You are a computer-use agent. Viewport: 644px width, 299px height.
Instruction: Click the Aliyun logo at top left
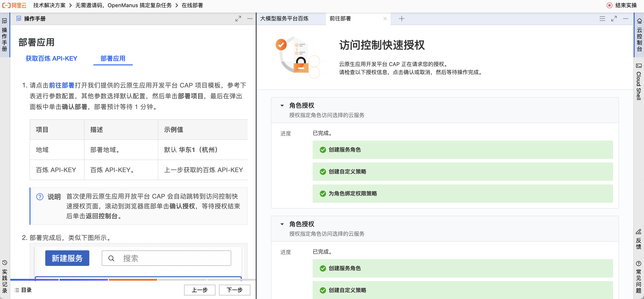click(x=14, y=5)
